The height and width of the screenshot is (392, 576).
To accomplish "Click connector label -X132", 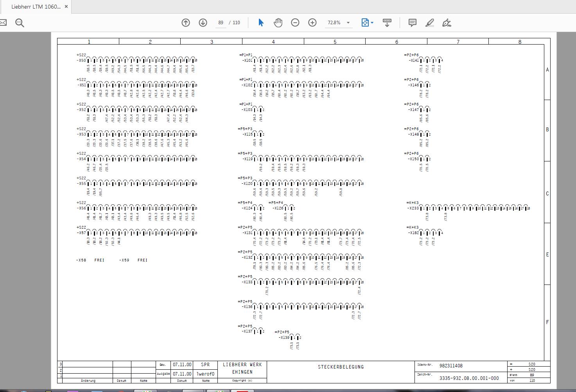I will click(247, 258).
